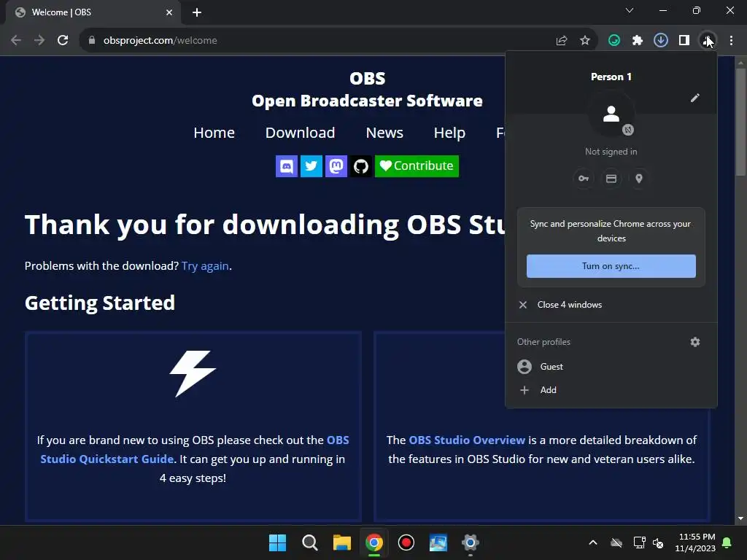Open payment methods card icon
The image size is (747, 560).
pos(611,179)
